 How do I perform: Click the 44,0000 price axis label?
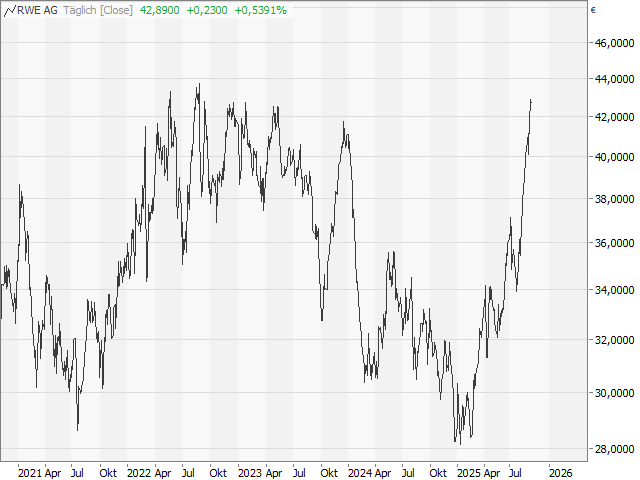(x=615, y=79)
